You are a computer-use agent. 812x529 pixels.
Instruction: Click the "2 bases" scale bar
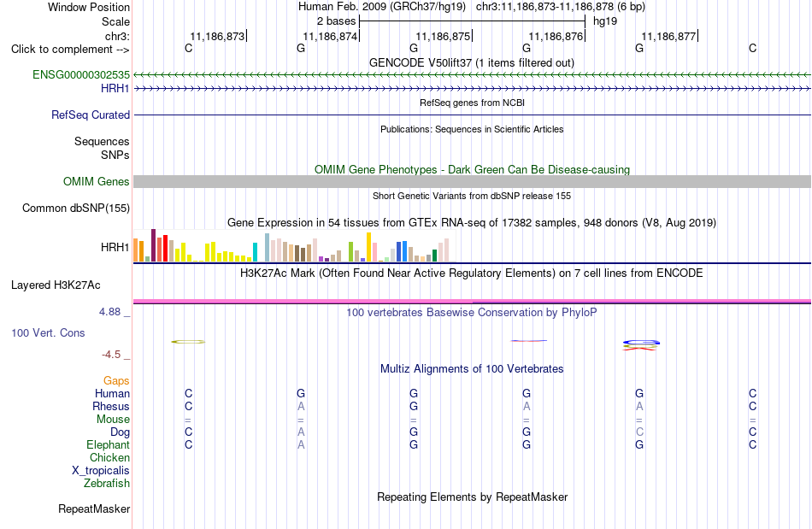coord(472,21)
